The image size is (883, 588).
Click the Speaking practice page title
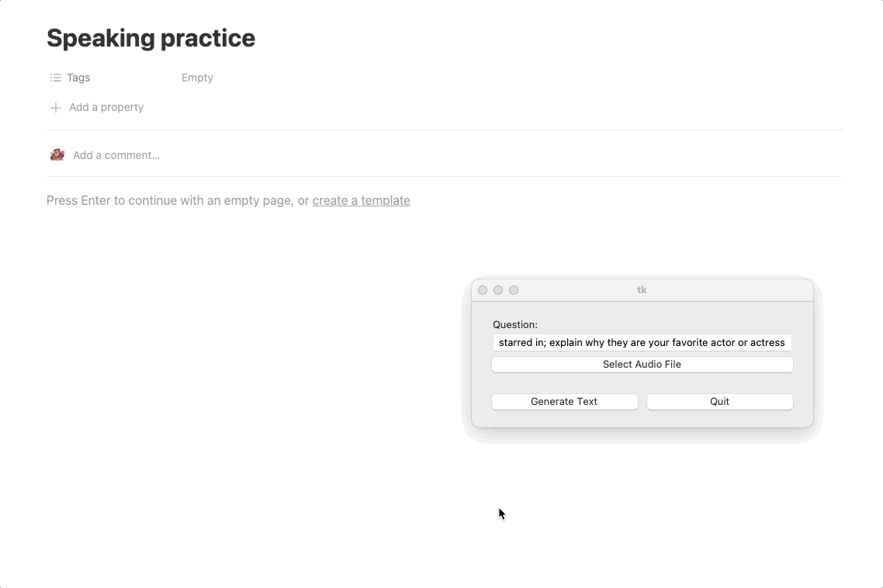[x=151, y=38]
